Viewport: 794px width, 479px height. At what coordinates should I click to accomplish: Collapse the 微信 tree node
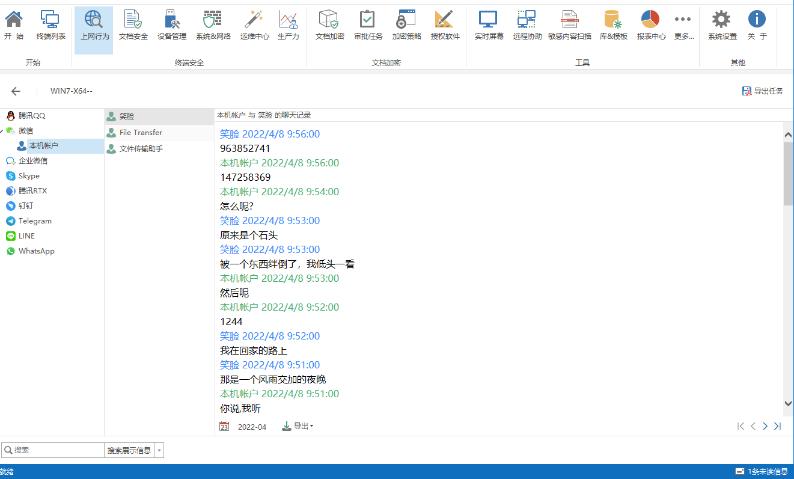pyautogui.click(x=4, y=131)
